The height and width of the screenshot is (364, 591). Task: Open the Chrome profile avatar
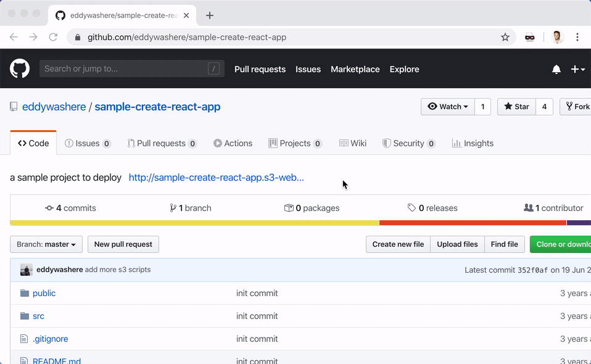click(558, 37)
